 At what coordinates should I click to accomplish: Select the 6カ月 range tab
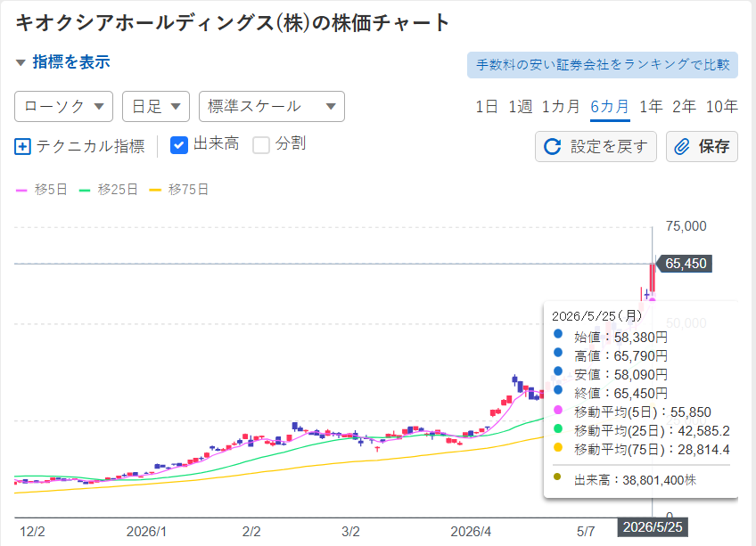click(x=610, y=107)
